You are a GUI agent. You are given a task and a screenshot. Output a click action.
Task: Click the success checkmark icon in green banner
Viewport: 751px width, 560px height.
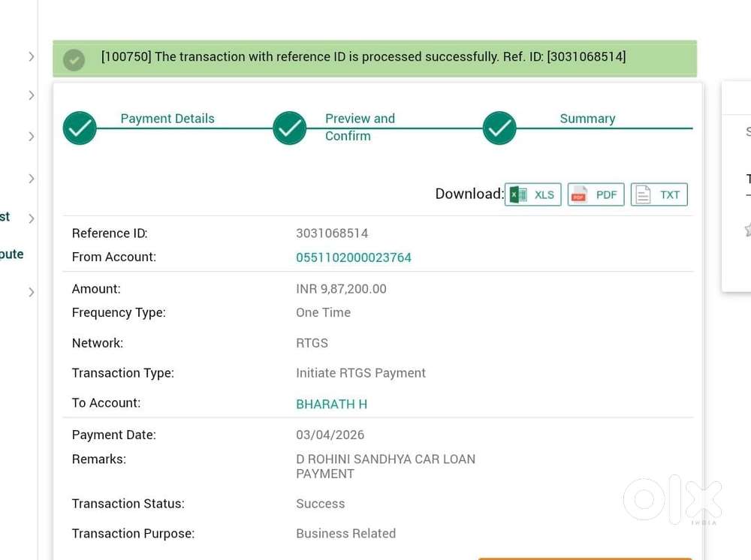pos(74,59)
